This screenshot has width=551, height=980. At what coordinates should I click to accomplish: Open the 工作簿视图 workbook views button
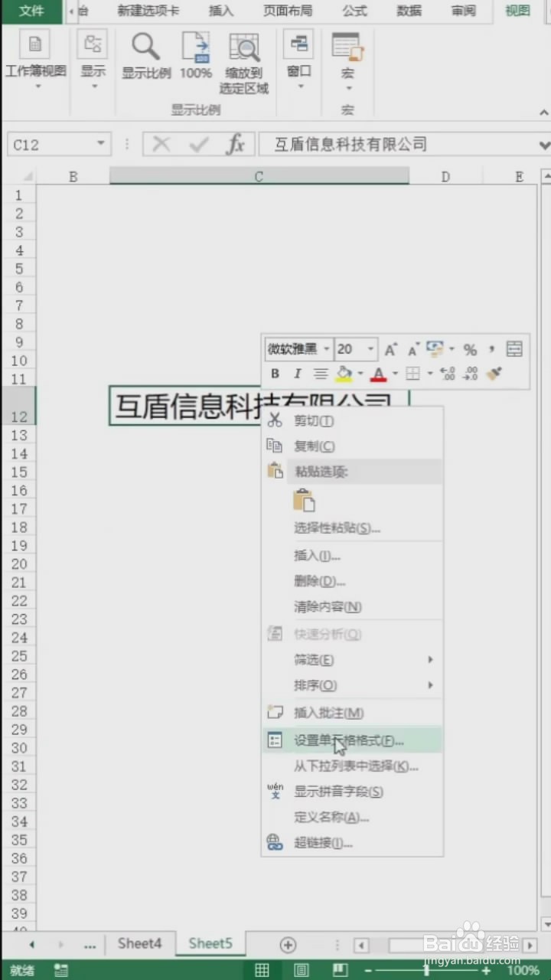click(36, 61)
